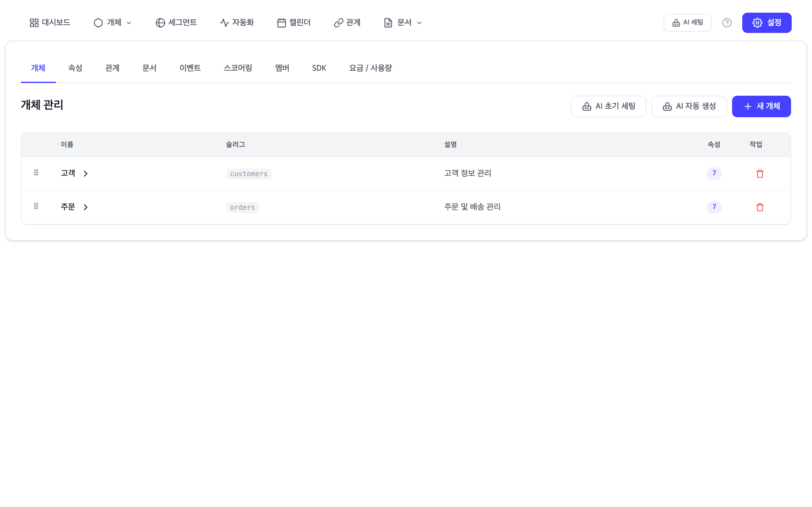Viewport: 812px width, 507px height.
Task: Click the 7 attribute count badge for 고객
Action: click(714, 173)
